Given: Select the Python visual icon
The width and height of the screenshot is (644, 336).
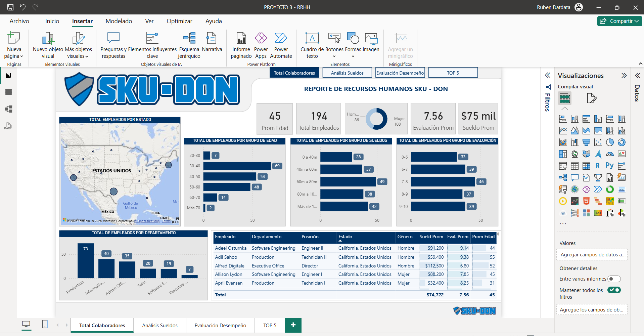Looking at the screenshot, I should click(610, 166).
